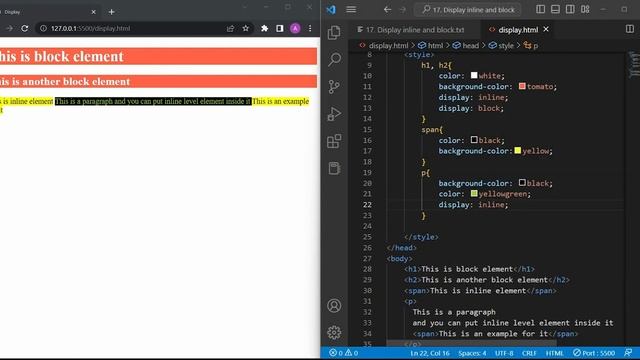Open browser profile avatar A
Image resolution: width=640 pixels, height=360 pixels.
coord(295,28)
